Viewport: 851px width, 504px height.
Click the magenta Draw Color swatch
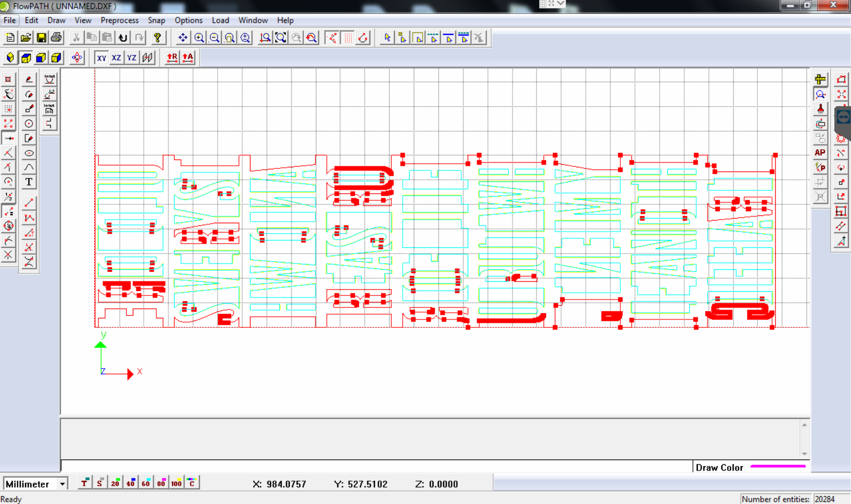[778, 466]
